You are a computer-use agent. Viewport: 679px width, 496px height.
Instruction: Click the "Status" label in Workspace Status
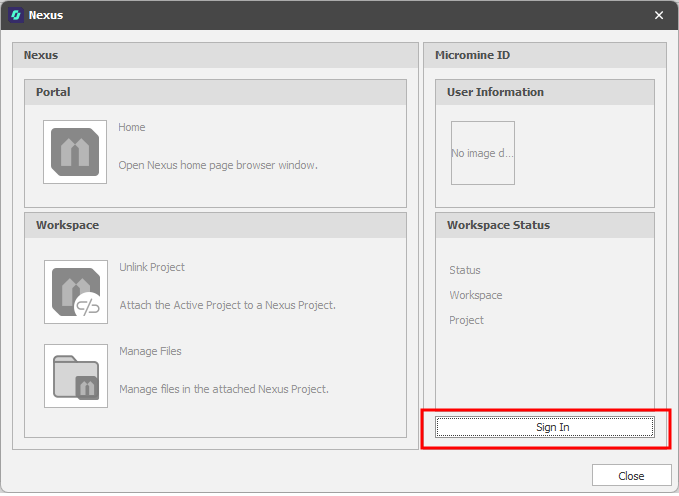(465, 270)
